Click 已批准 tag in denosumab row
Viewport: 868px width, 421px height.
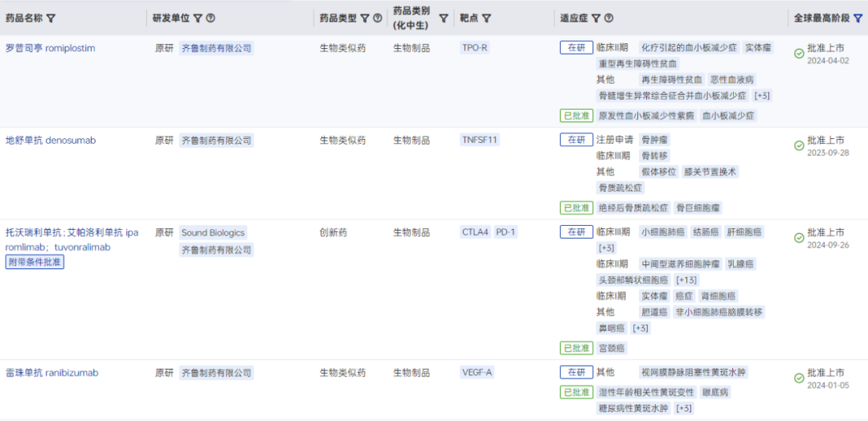click(576, 207)
